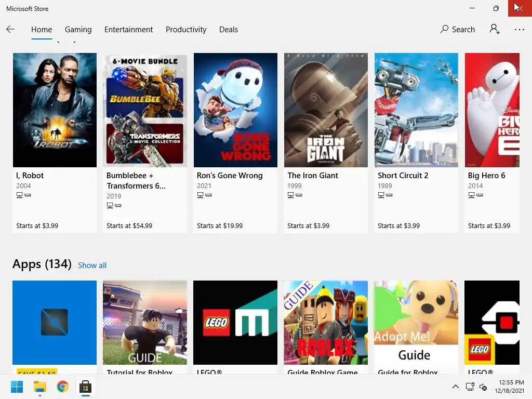Click the Microsoft Store taskbar icon
The image size is (532, 399).
click(86, 387)
